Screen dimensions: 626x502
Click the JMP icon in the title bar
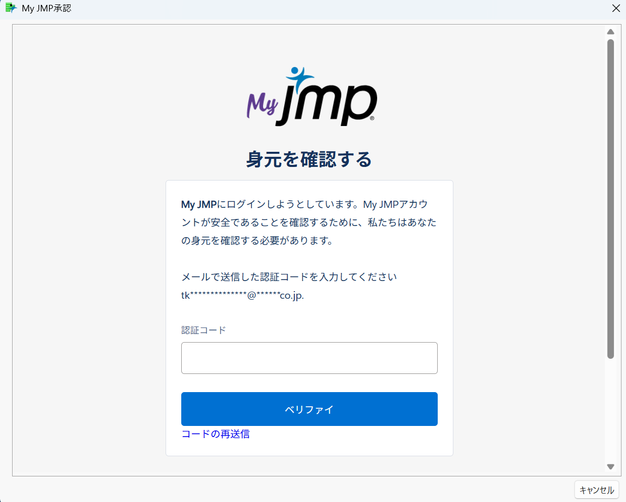pyautogui.click(x=11, y=8)
